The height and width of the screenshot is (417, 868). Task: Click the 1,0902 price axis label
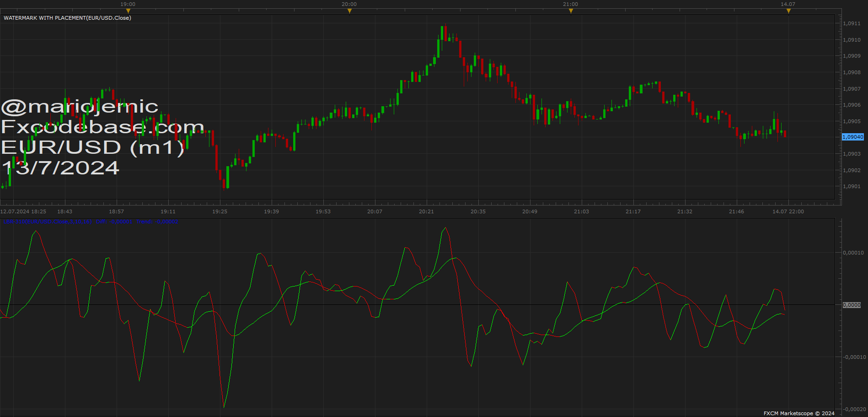[852, 170]
